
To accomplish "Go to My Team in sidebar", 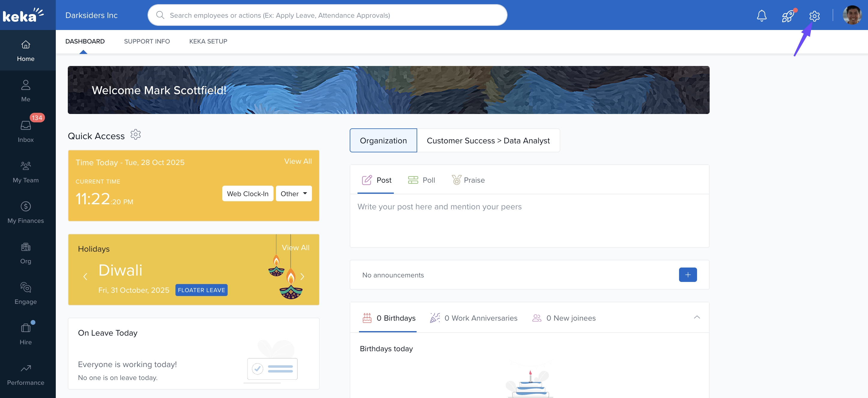I will pos(25,172).
